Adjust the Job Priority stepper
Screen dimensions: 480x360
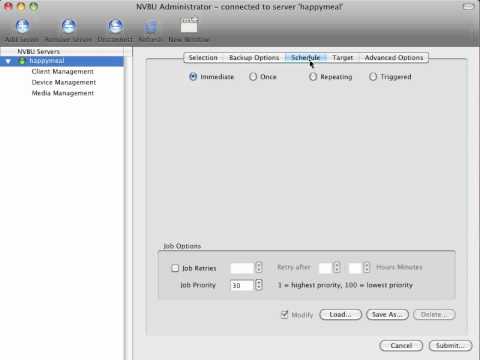(x=259, y=285)
